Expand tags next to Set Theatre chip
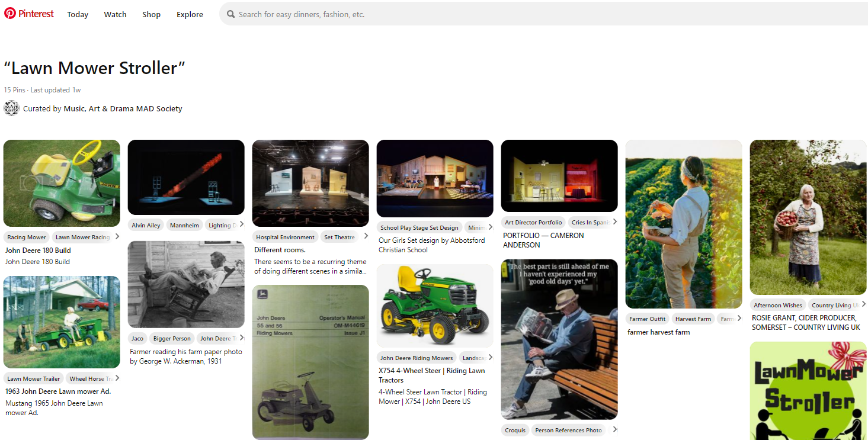The image size is (868, 440). [366, 236]
